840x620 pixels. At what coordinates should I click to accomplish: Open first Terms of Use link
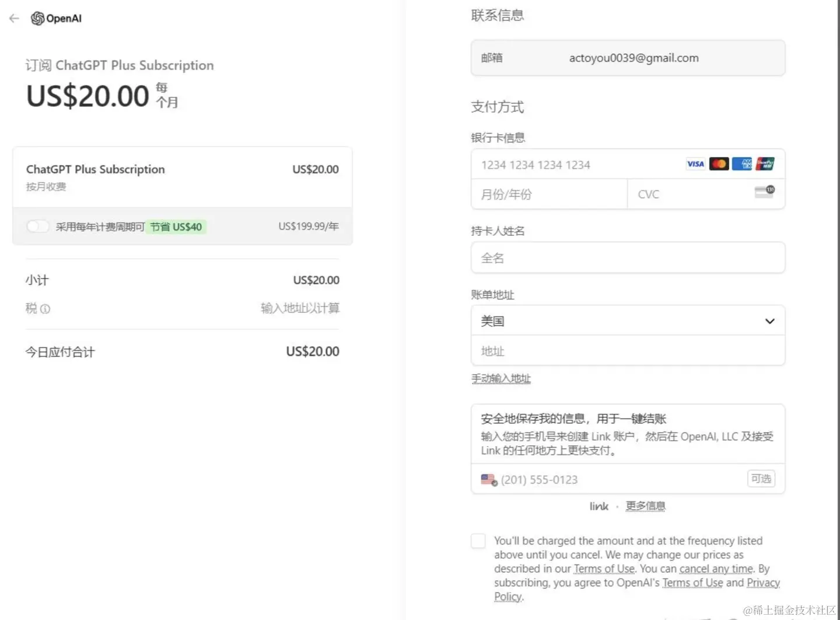tap(604, 569)
